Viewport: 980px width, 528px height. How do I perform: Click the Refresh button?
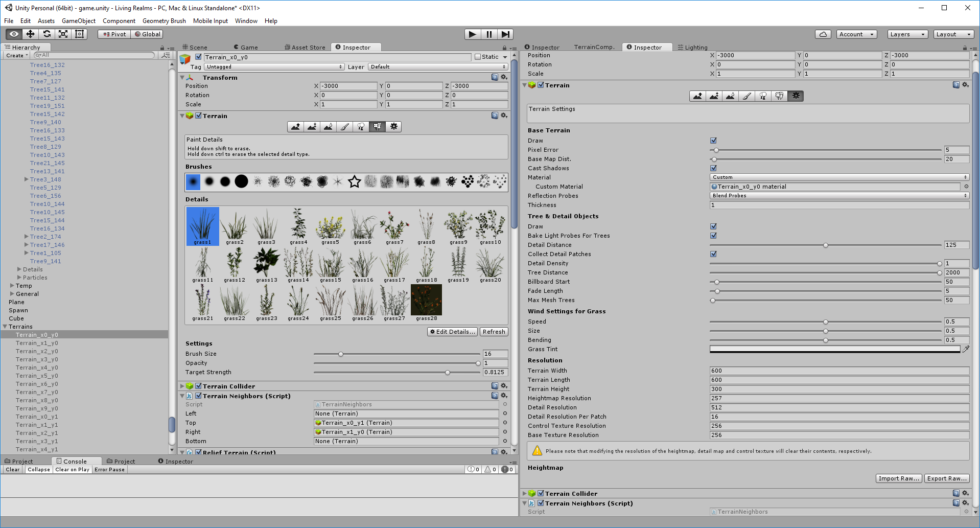tap(494, 332)
